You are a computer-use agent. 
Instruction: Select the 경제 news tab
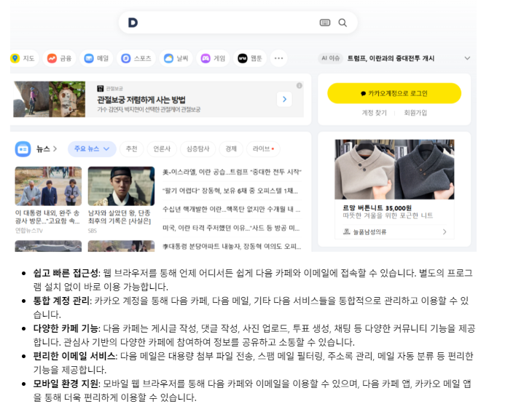231,148
